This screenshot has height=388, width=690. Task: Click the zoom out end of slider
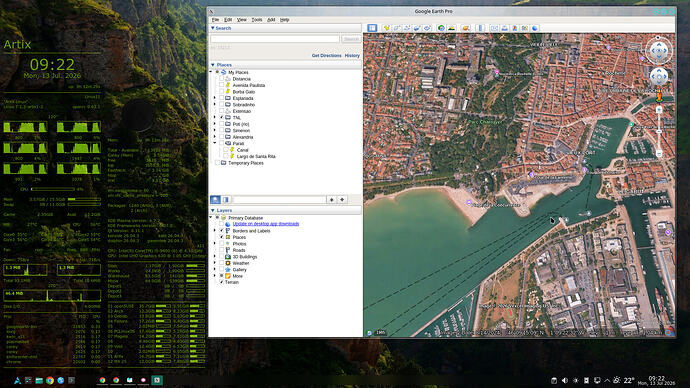pos(659,154)
